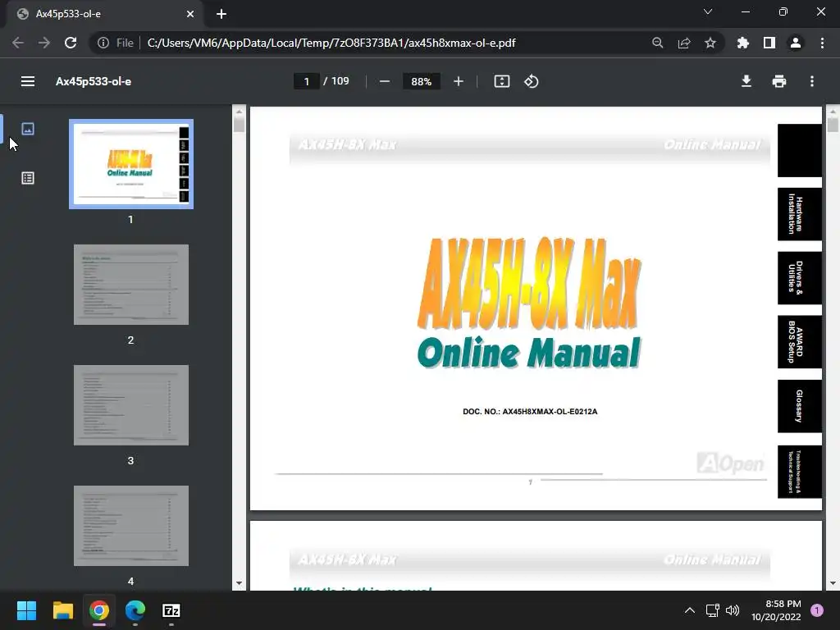Image resolution: width=840 pixels, height=630 pixels.
Task: Open Microsoft Edge from the taskbar
Action: [135, 610]
